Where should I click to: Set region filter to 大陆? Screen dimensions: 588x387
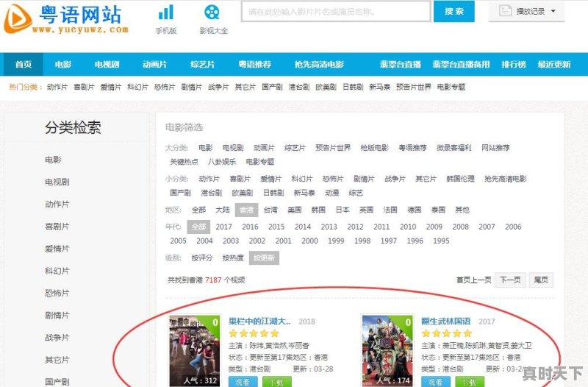coord(223,210)
